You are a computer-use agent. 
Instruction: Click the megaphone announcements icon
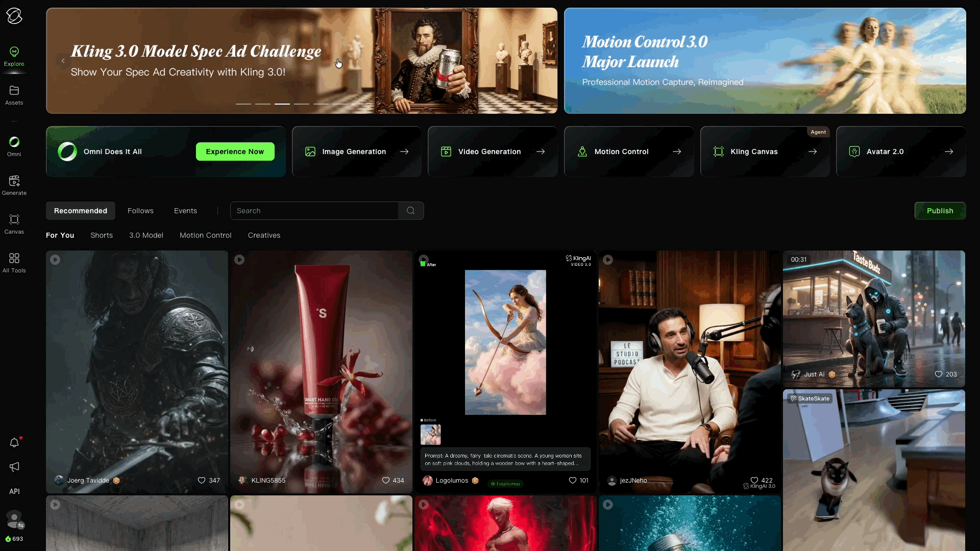coord(14,467)
